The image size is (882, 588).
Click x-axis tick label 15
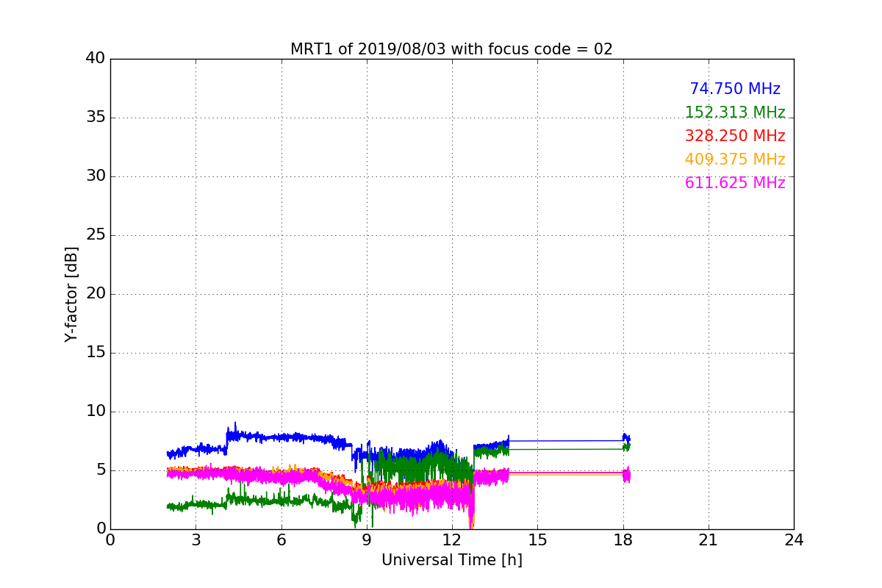[x=537, y=540]
